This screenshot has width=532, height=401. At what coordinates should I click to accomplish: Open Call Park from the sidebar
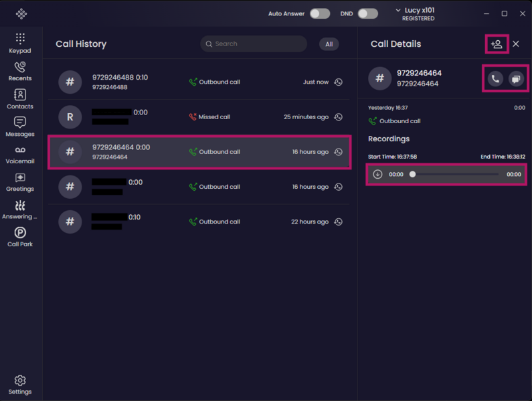tap(20, 238)
